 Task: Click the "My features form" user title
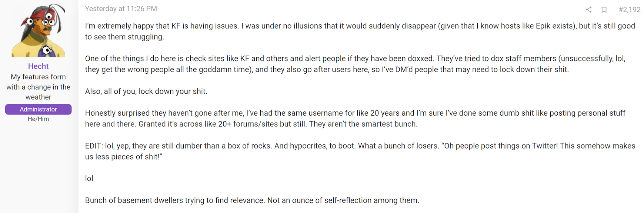point(38,77)
